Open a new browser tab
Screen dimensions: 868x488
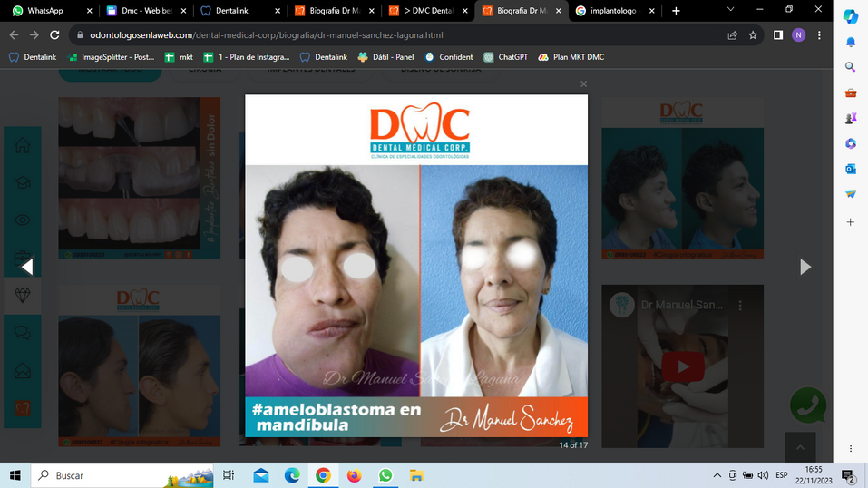coord(676,11)
